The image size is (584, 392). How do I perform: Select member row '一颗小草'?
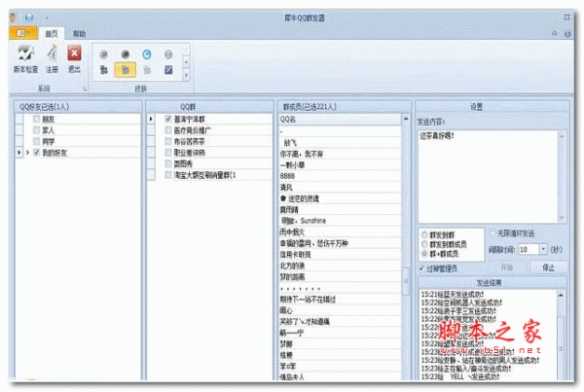tap(340, 165)
